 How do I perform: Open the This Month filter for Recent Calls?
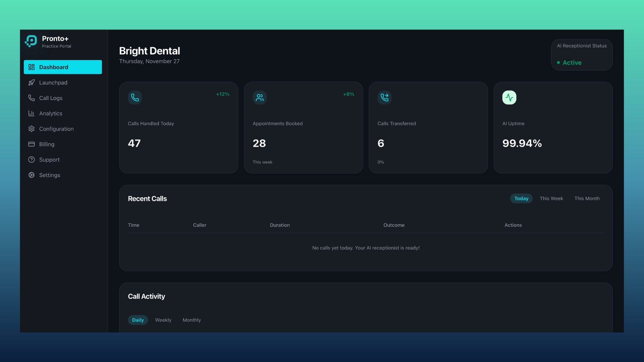[x=587, y=198]
